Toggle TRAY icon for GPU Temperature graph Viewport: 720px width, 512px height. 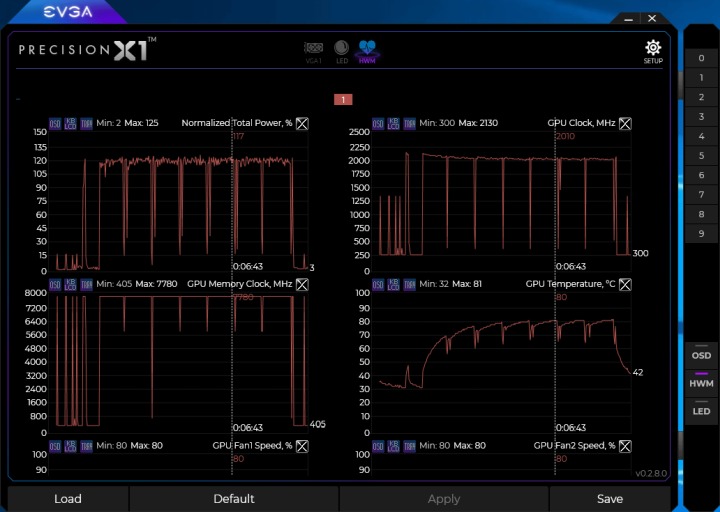409,285
